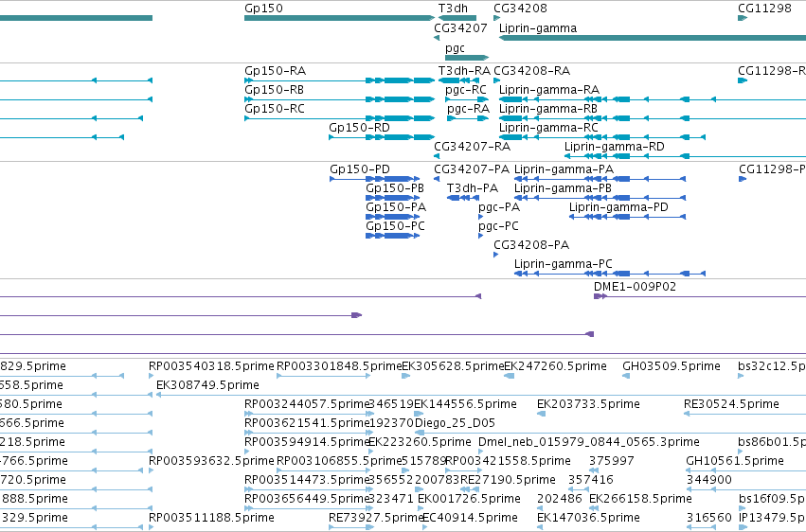The image size is (806, 532).
Task: Click the T3dh gene label
Action: (453, 9)
